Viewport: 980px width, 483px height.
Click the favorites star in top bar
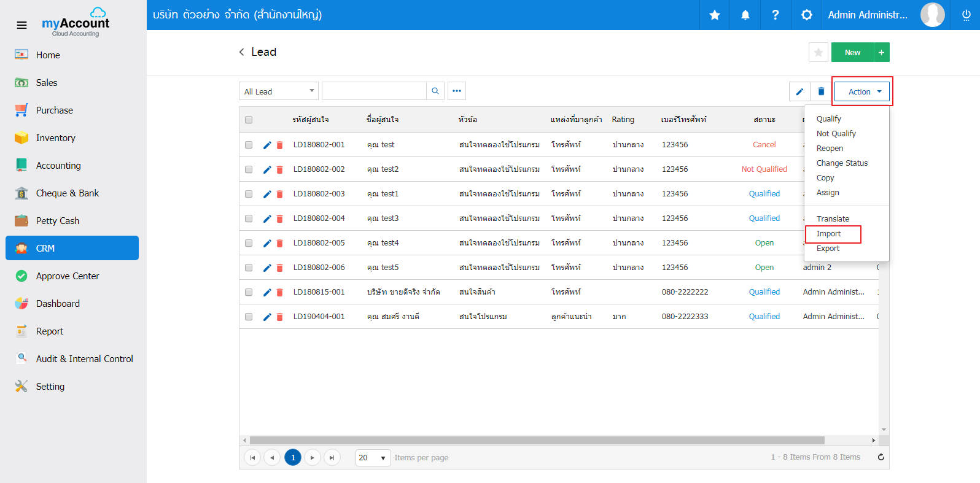coord(715,15)
